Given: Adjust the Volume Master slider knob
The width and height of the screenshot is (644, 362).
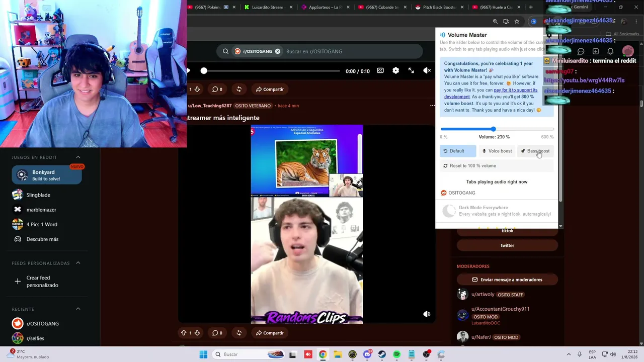Looking at the screenshot, I should click(x=494, y=129).
